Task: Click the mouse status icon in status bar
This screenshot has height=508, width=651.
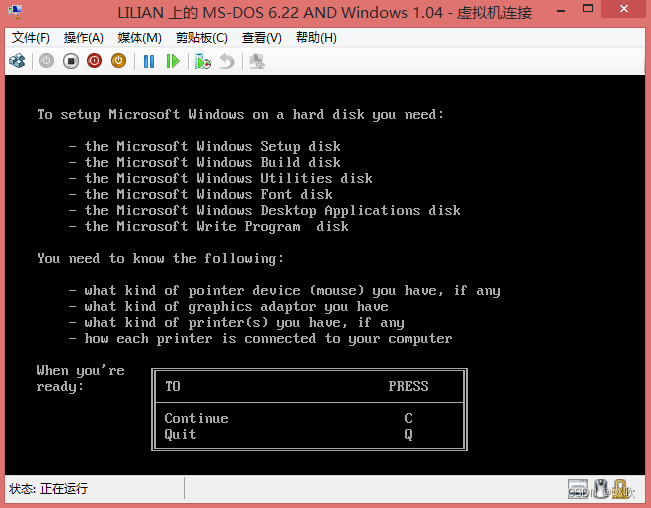Action: (600, 488)
